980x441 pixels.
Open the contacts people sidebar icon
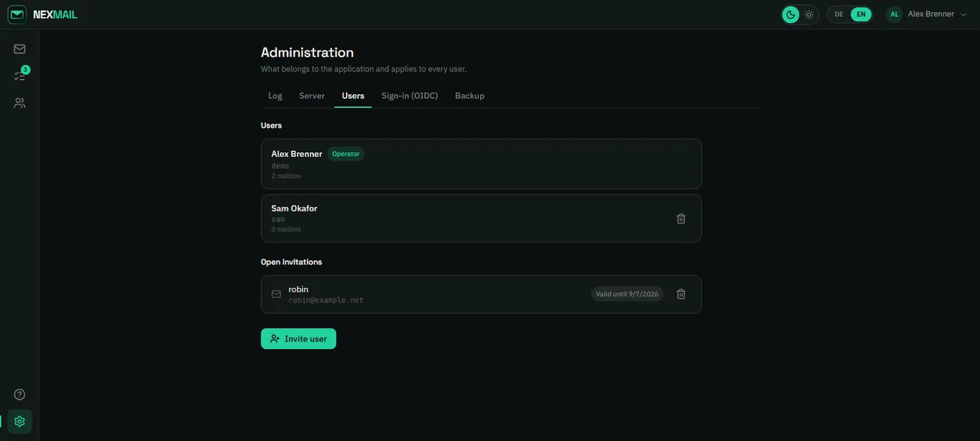(20, 103)
